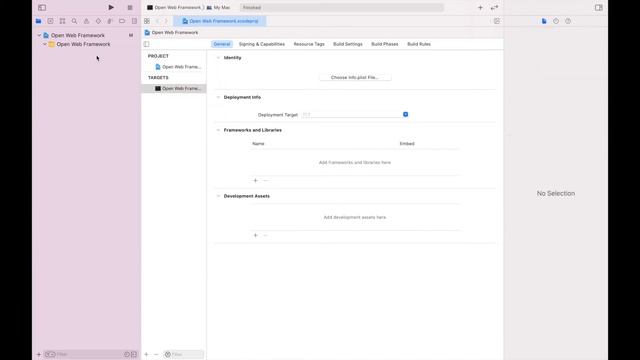Collapse the Identity section

tap(218, 58)
